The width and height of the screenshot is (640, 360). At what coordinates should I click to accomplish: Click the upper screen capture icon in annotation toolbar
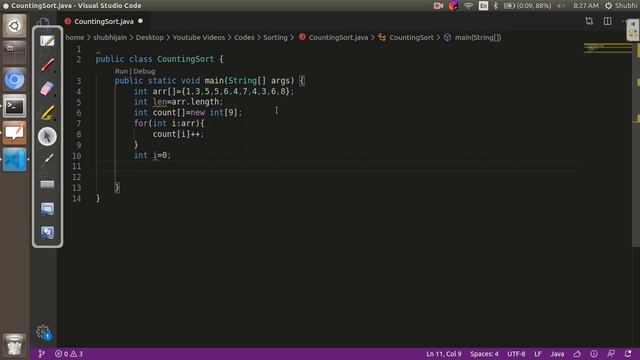tap(47, 209)
